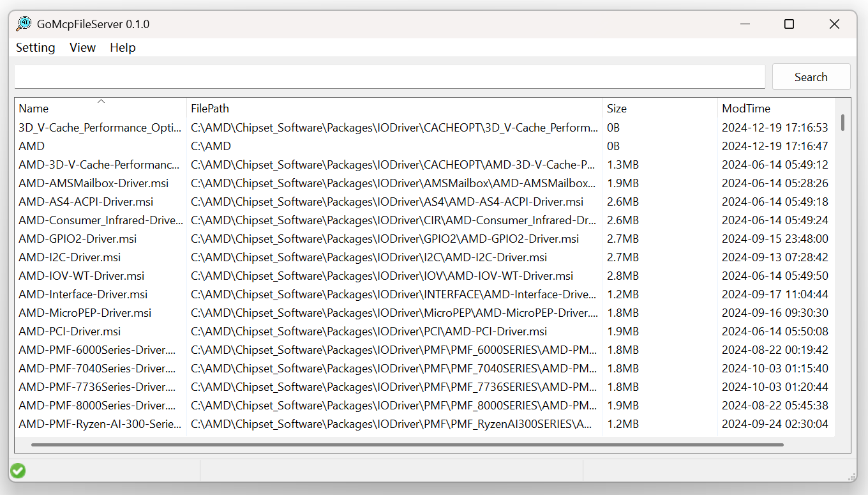Image resolution: width=868 pixels, height=495 pixels.
Task: Click the size cell for AMD-MicroPEP-Driver.msi
Action: click(623, 313)
